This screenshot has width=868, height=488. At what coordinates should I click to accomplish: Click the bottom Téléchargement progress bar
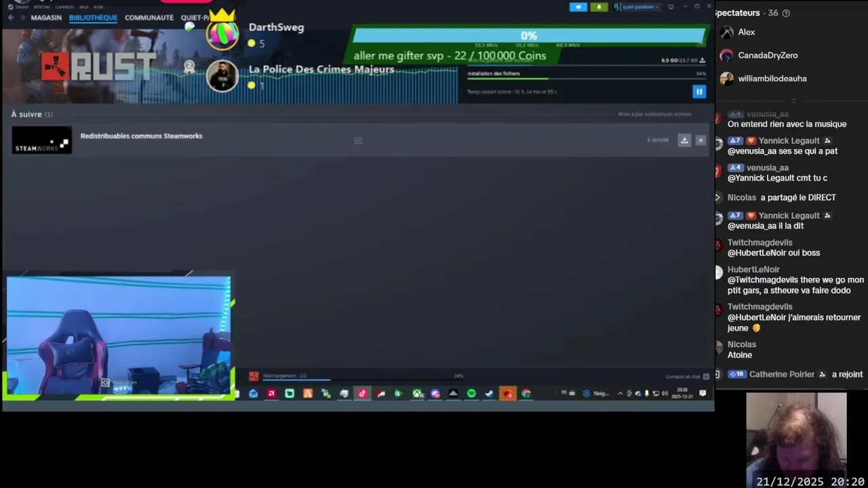tap(363, 380)
